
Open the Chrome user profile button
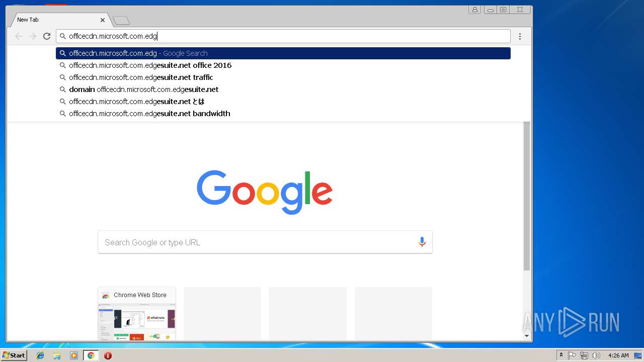coord(474,10)
